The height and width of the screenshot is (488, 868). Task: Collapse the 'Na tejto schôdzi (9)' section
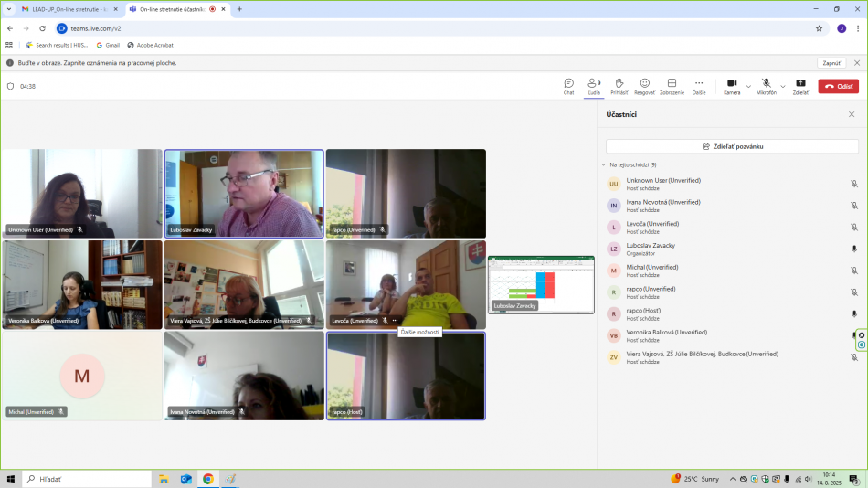point(603,164)
